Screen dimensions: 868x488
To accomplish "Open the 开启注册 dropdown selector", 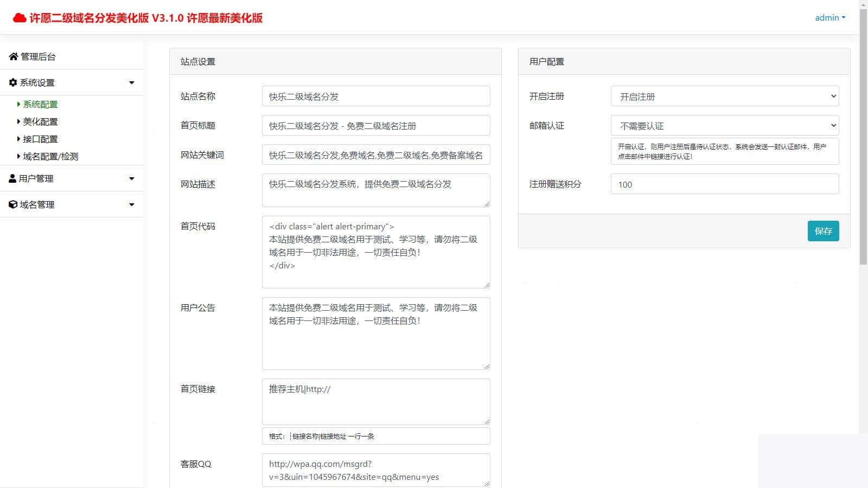I will [724, 96].
